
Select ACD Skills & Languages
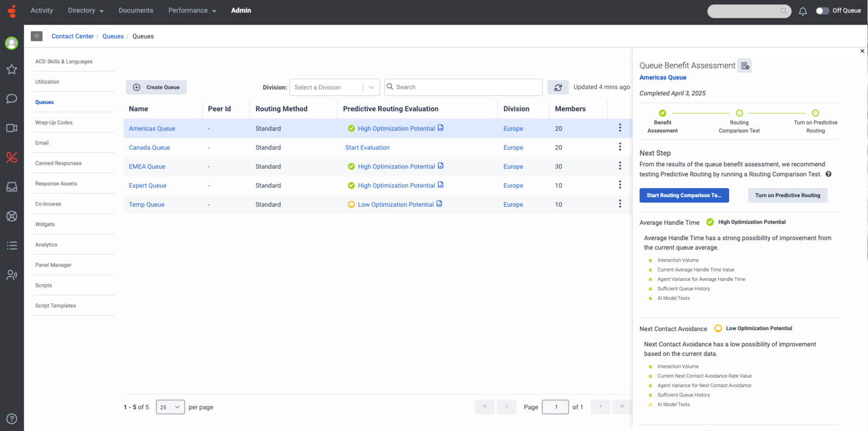coord(64,62)
